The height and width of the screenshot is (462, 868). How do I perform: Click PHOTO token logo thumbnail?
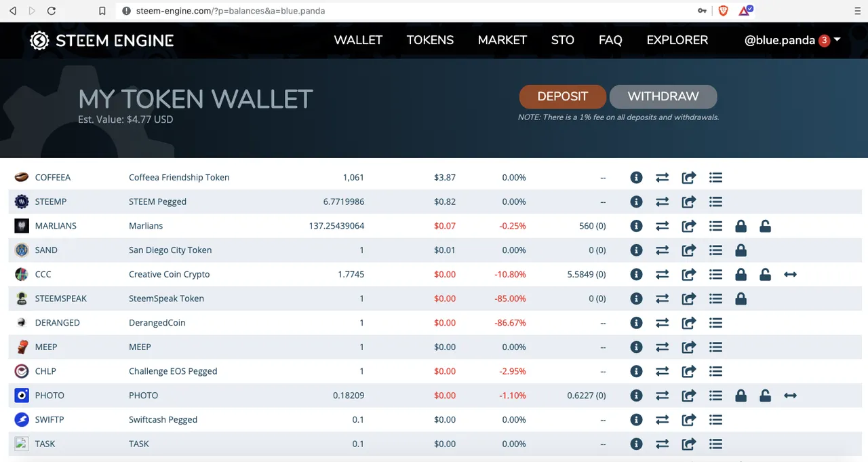click(22, 396)
